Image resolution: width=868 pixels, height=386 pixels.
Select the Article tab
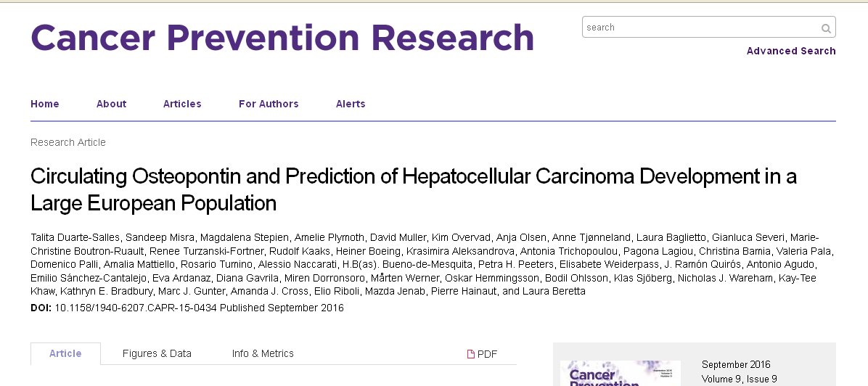pos(65,353)
